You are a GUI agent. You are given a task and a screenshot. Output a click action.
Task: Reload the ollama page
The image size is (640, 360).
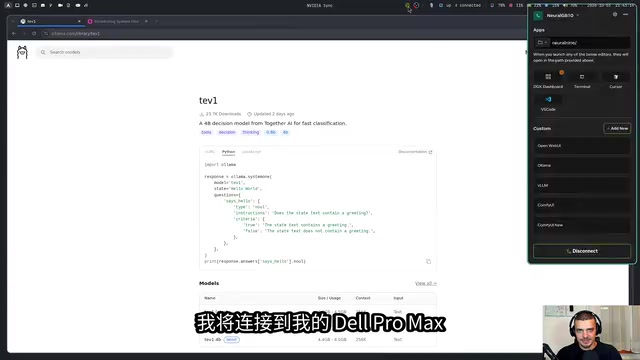pos(34,33)
